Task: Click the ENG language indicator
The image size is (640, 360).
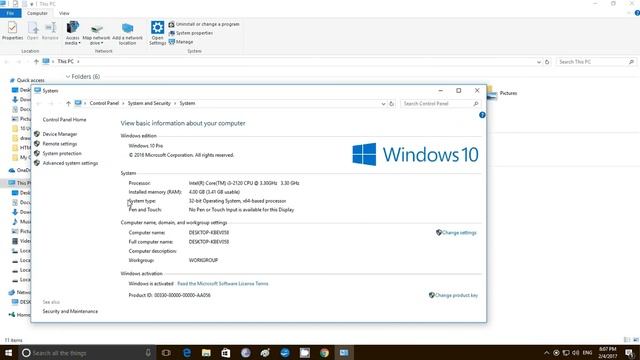Action: tap(587, 353)
